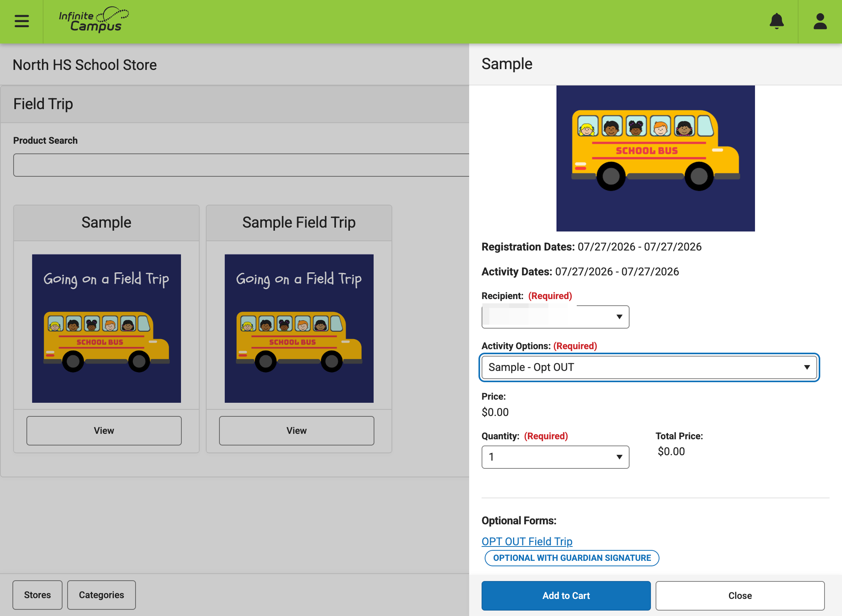Click the North HS School Store heading

coord(85,65)
